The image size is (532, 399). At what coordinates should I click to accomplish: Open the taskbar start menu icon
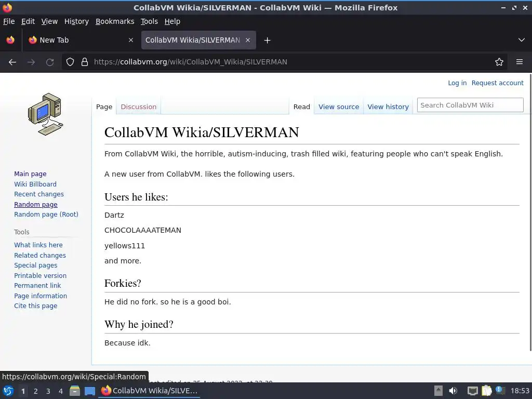point(8,391)
